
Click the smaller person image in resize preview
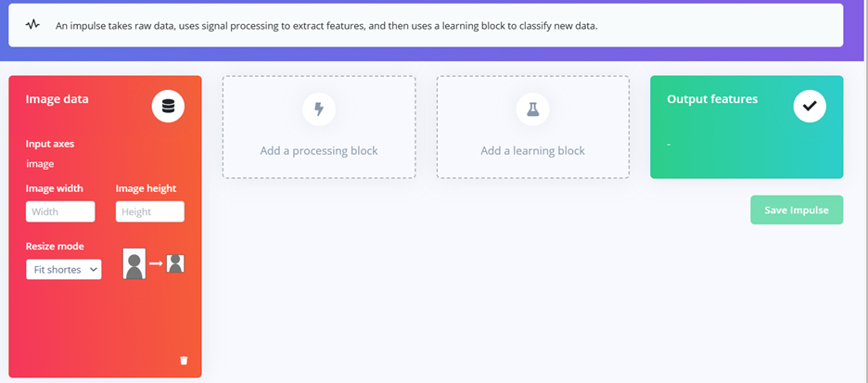175,263
